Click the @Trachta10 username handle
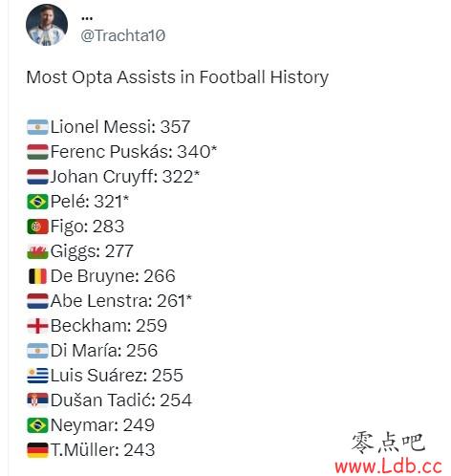 [x=123, y=35]
